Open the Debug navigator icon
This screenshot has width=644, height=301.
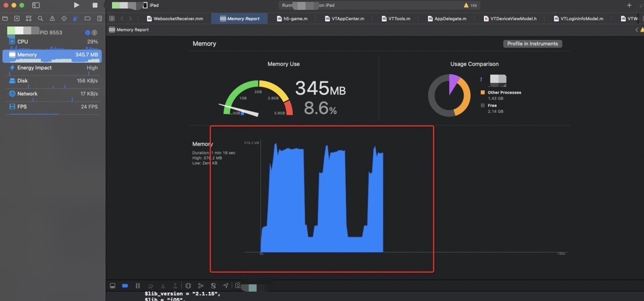pyautogui.click(x=76, y=19)
